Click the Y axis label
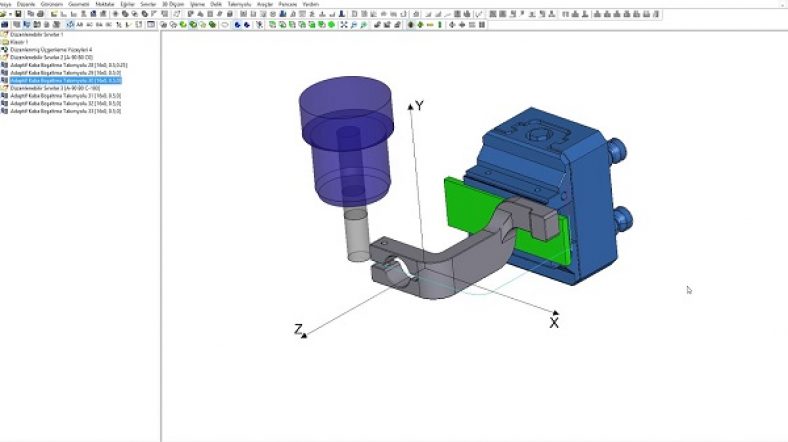 coord(419,105)
